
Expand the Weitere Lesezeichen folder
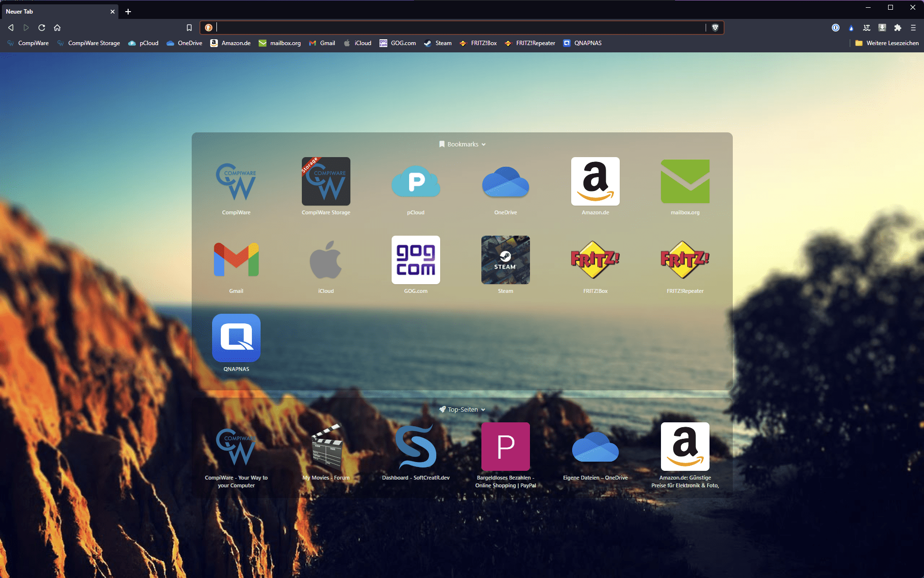[887, 43]
